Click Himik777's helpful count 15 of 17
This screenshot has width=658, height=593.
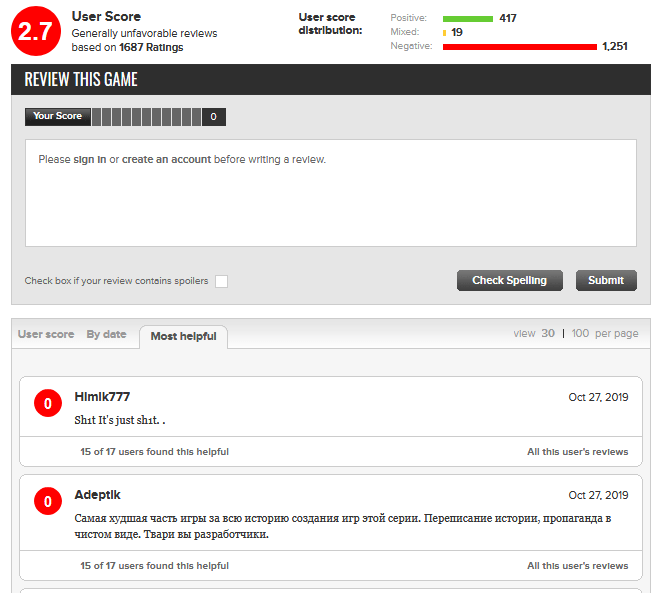tap(154, 452)
